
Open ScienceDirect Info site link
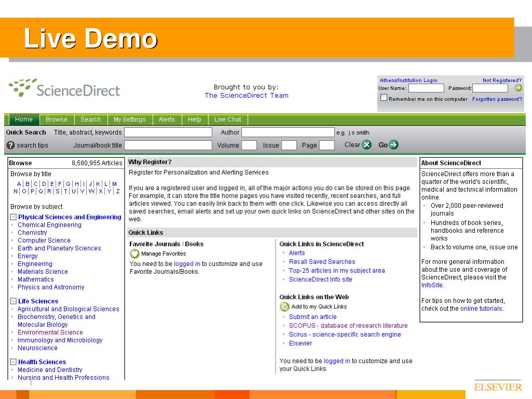pos(321,280)
